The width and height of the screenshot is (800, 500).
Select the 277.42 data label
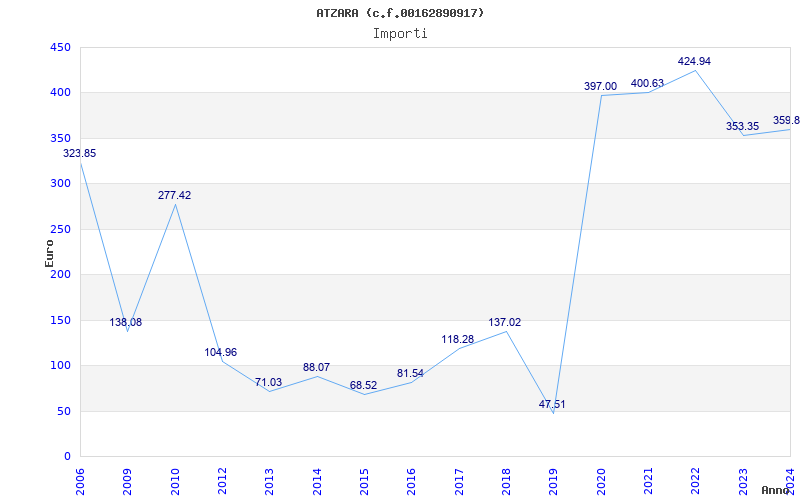pos(174,195)
